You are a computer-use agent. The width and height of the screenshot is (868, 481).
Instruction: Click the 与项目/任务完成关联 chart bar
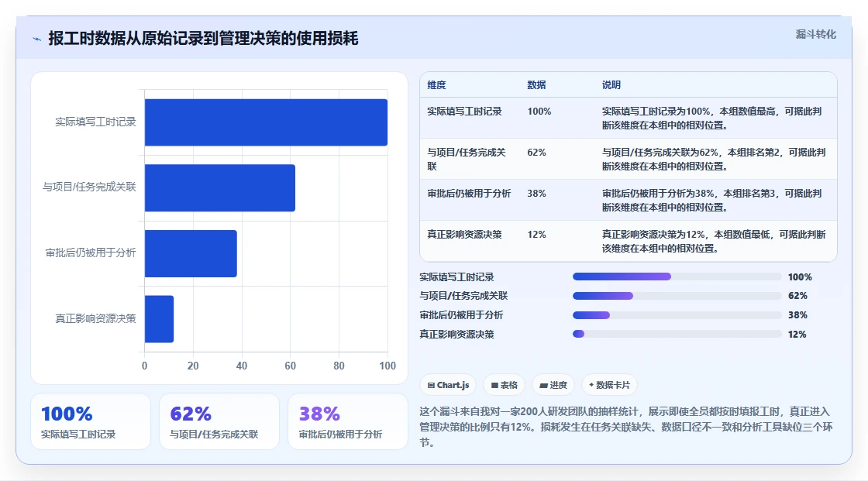pos(220,187)
